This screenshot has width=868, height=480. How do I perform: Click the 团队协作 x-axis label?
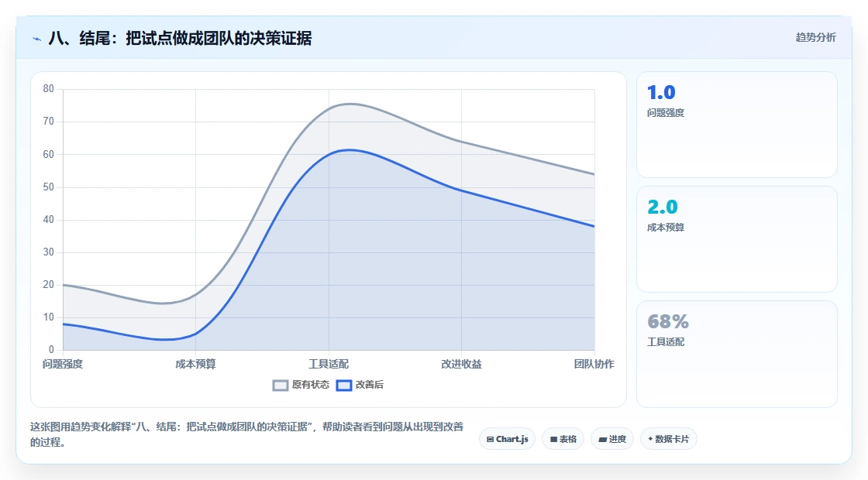pyautogui.click(x=594, y=364)
